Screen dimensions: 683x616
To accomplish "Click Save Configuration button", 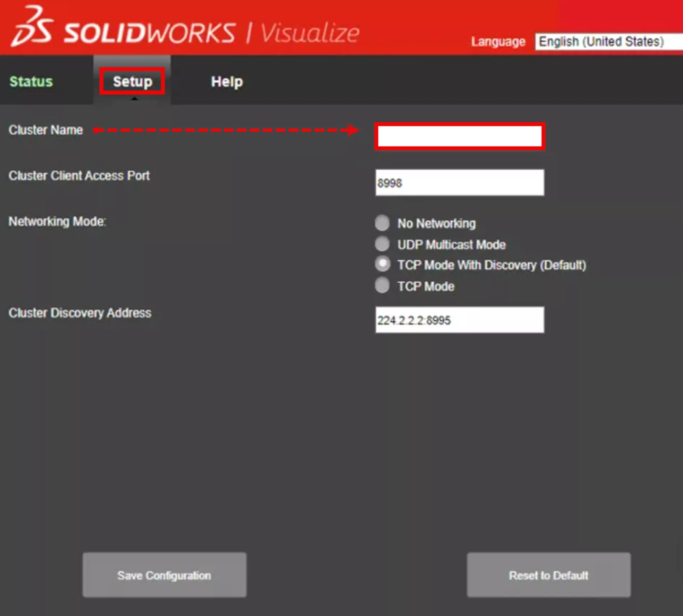I will tap(164, 575).
